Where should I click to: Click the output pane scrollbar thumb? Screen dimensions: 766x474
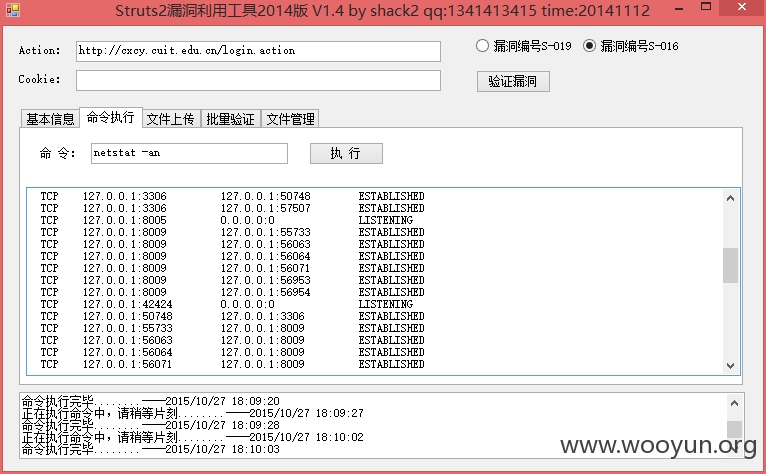(x=730, y=265)
